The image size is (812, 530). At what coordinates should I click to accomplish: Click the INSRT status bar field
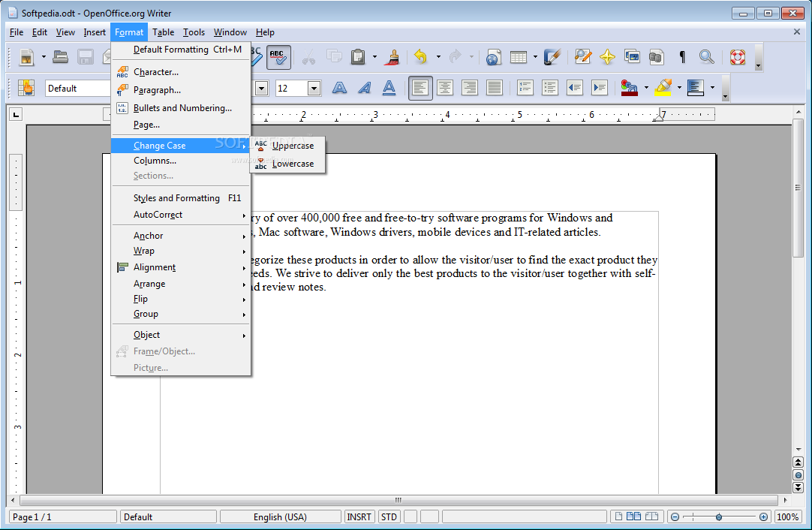[359, 517]
